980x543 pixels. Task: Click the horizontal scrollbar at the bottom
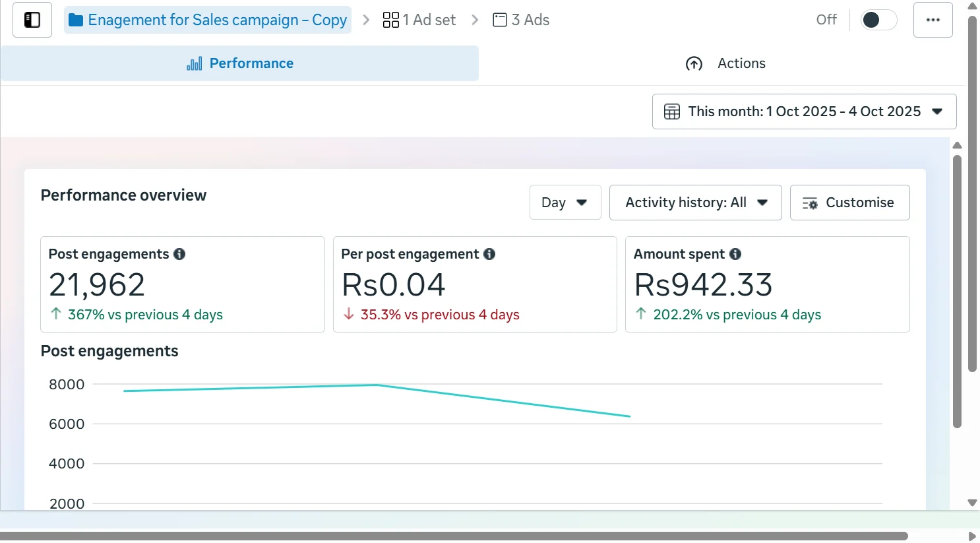[454, 536]
